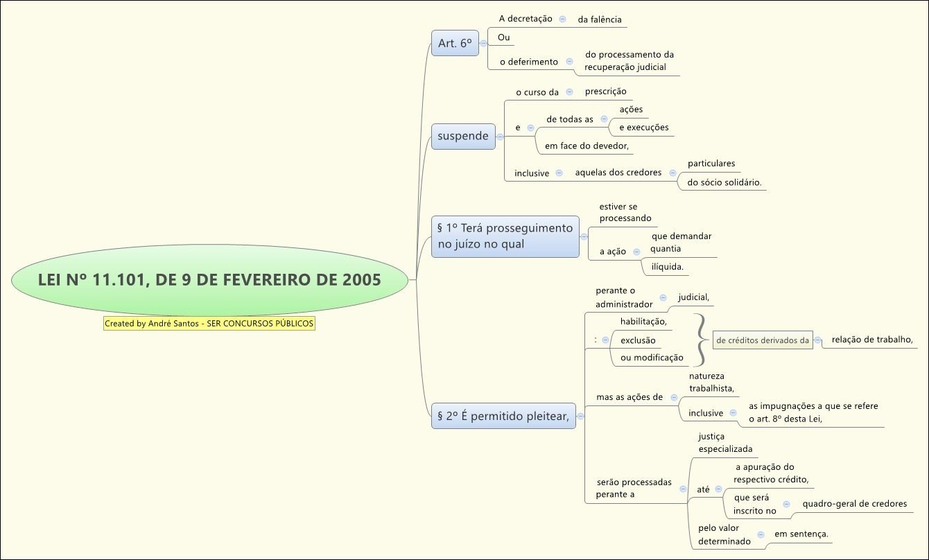
Task: Collapse the § 2º É permitido pleitear branch
Action: (581, 416)
